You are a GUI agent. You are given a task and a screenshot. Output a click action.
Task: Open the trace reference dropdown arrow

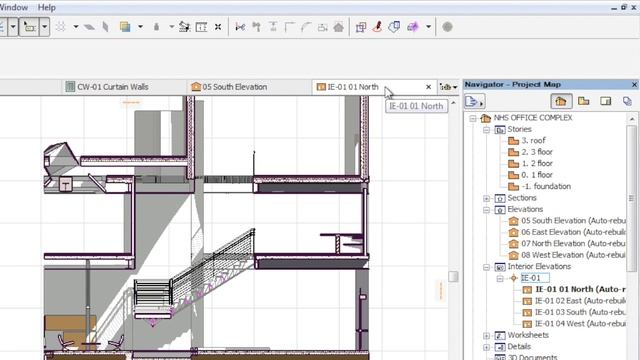(140, 27)
